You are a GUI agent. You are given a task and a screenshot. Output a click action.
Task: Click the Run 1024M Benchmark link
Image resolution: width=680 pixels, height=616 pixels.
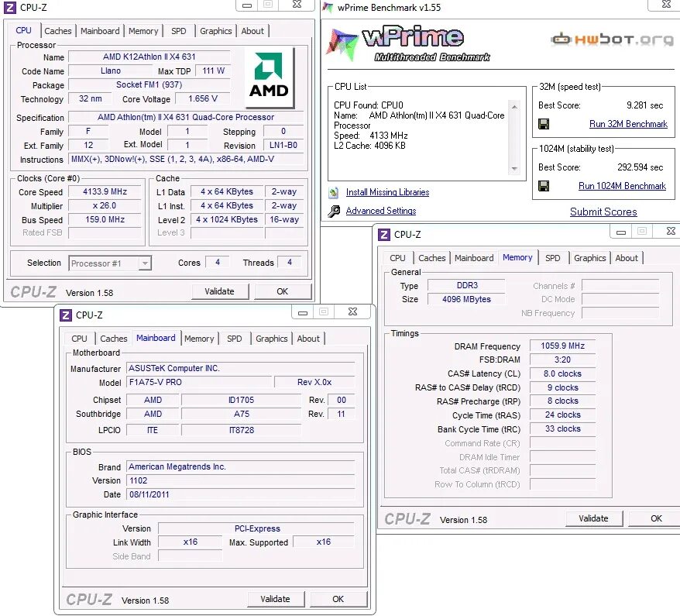623,186
